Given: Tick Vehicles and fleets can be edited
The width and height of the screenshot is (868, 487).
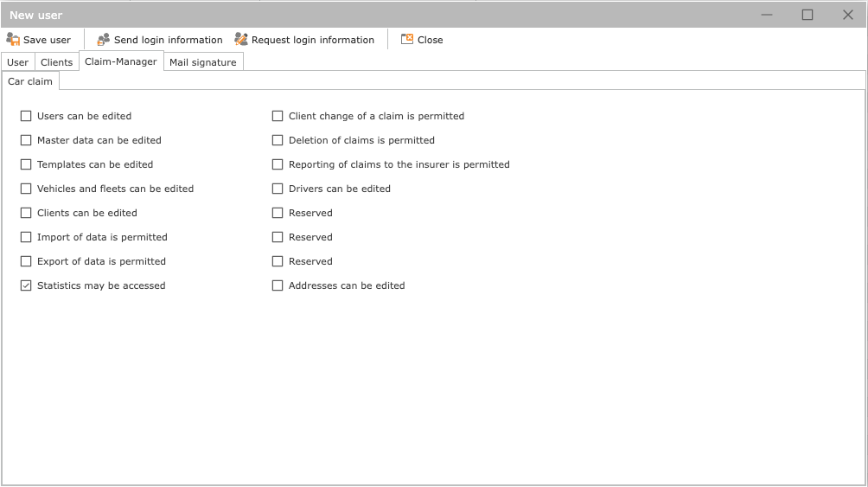Looking at the screenshot, I should 26,189.
